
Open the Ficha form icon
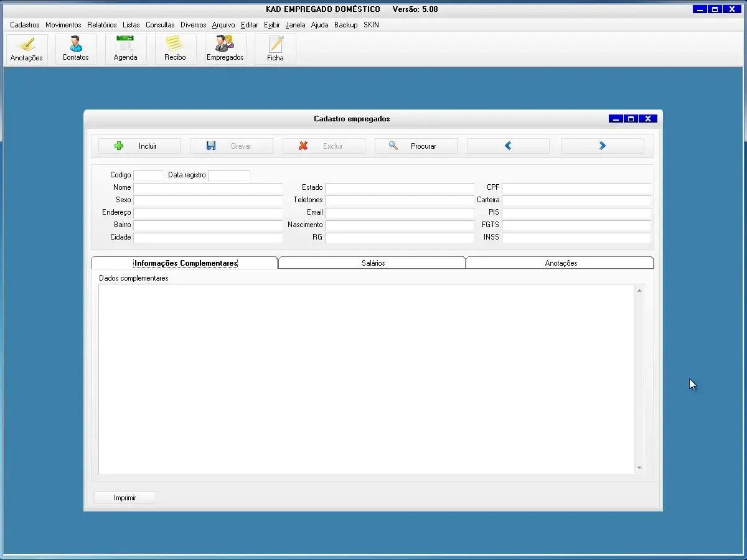click(275, 49)
